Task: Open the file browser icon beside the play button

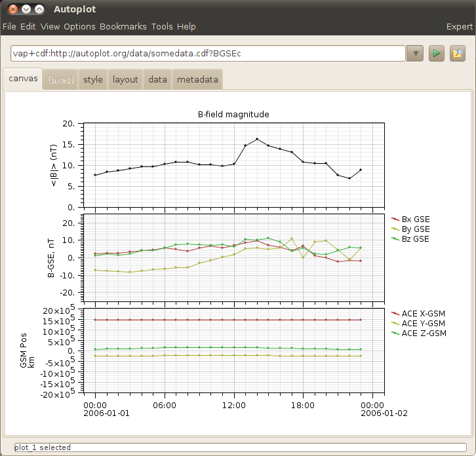Action: (x=457, y=53)
